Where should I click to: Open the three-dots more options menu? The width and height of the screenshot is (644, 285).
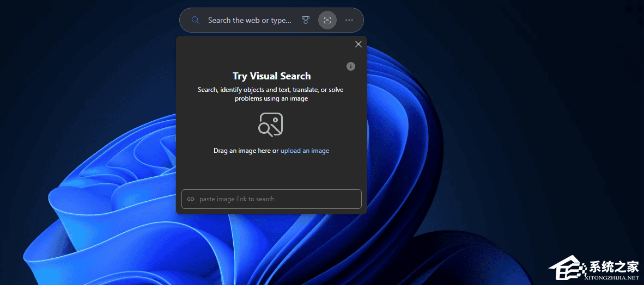pyautogui.click(x=349, y=20)
